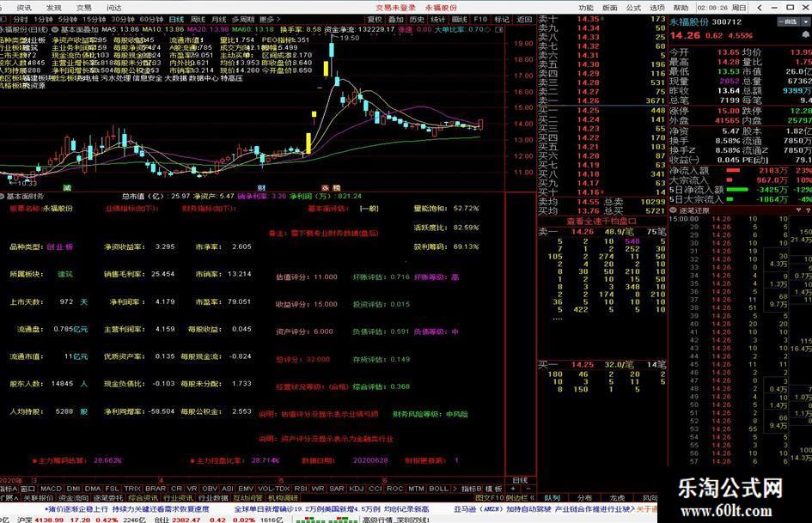Open the 关联报价 bottom tab
The width and height of the screenshot is (812, 523).
pos(39,497)
